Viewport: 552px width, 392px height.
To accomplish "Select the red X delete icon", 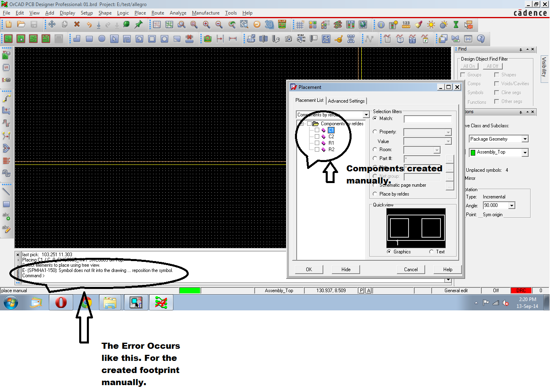I will [x=77, y=25].
